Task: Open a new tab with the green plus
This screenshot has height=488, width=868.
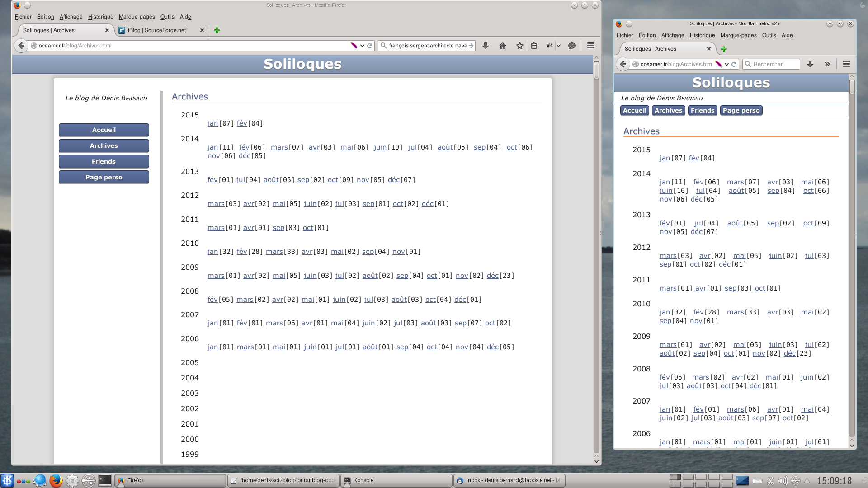Action: (x=217, y=30)
